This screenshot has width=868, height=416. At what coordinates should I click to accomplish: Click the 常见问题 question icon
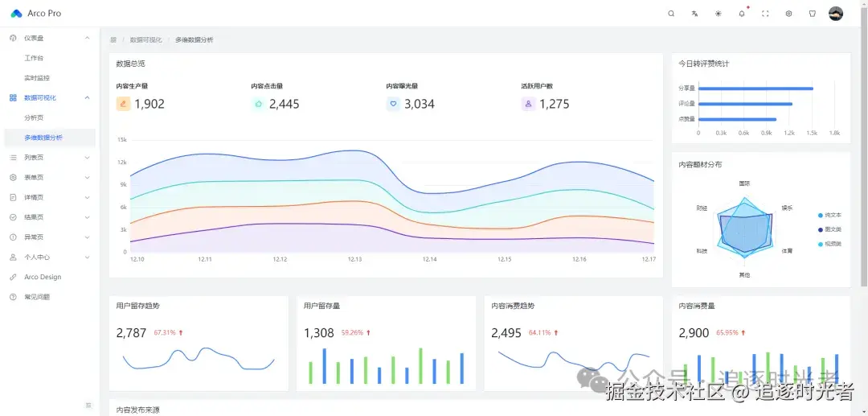pyautogui.click(x=14, y=297)
